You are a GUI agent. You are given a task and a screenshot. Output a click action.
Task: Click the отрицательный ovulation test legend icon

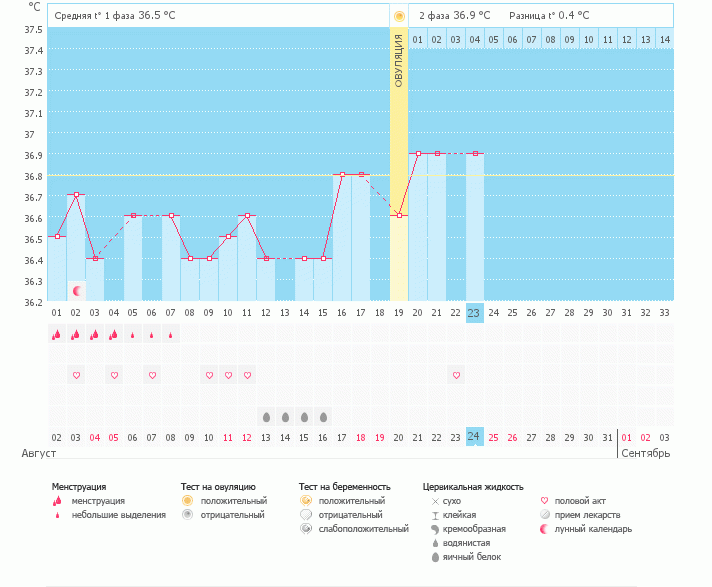point(187,515)
